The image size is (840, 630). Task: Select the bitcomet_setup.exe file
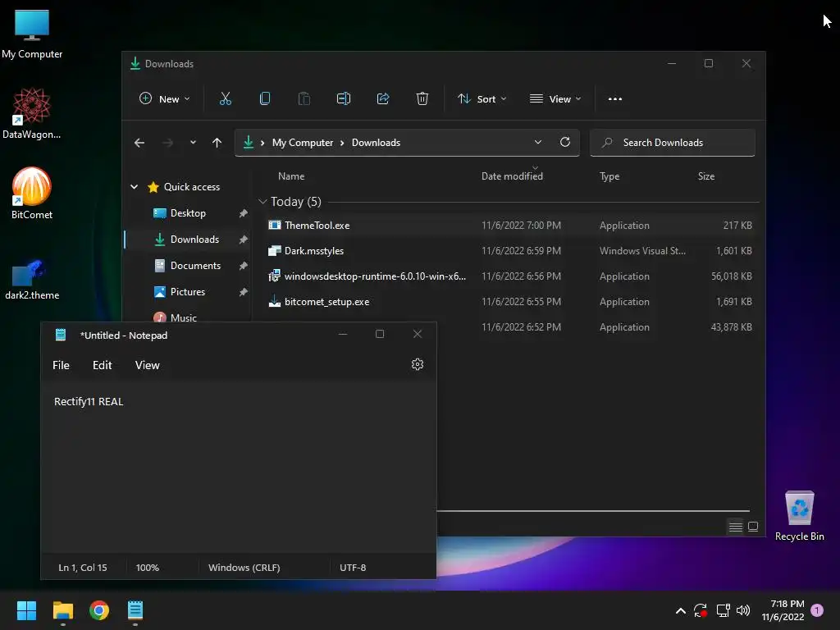[509, 302]
